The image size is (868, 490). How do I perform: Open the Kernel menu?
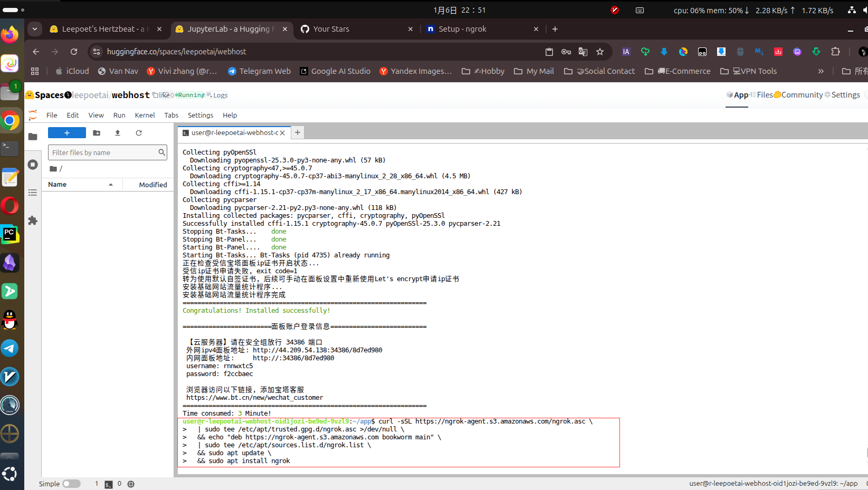coord(145,115)
